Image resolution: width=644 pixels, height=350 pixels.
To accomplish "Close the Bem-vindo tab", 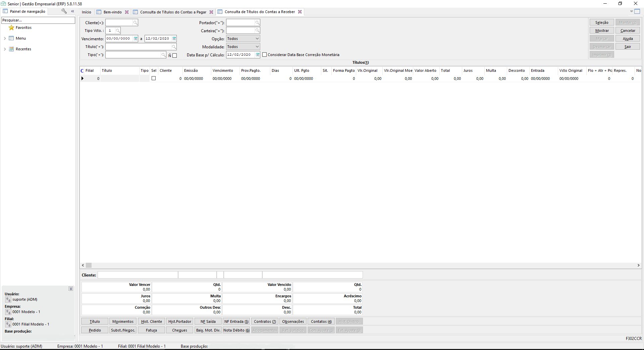I will [127, 12].
